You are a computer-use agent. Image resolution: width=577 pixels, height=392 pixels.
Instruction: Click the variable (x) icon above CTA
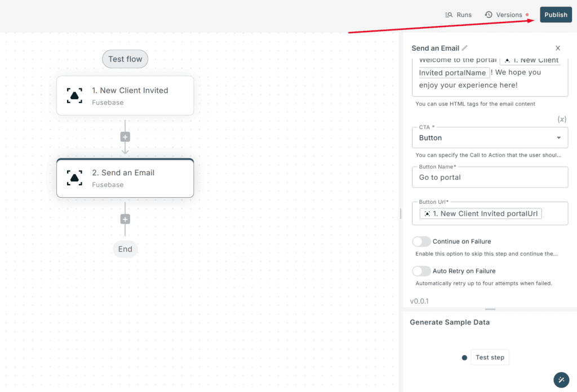[x=562, y=119]
